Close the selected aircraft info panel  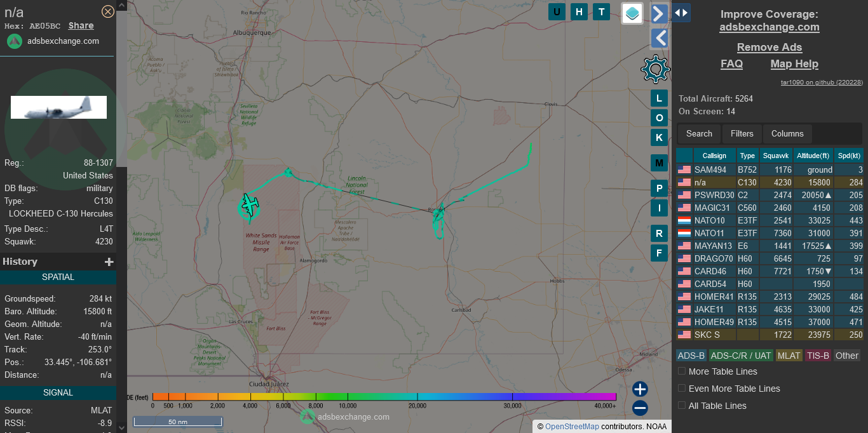108,11
